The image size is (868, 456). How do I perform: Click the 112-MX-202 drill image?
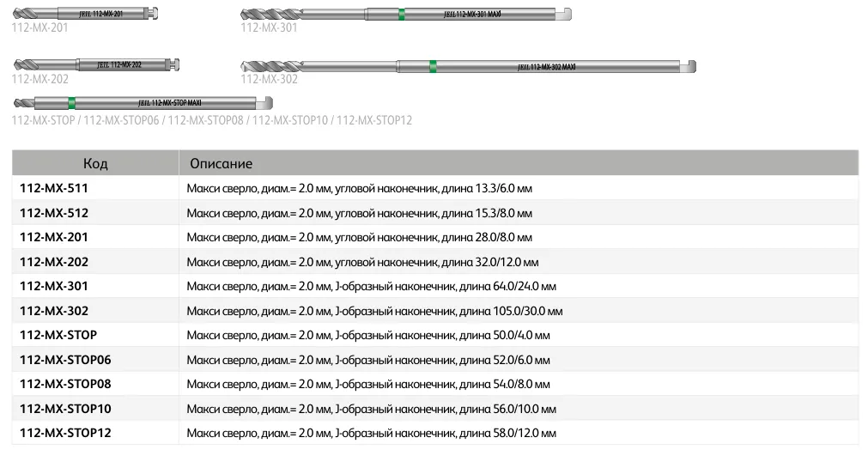(x=97, y=65)
